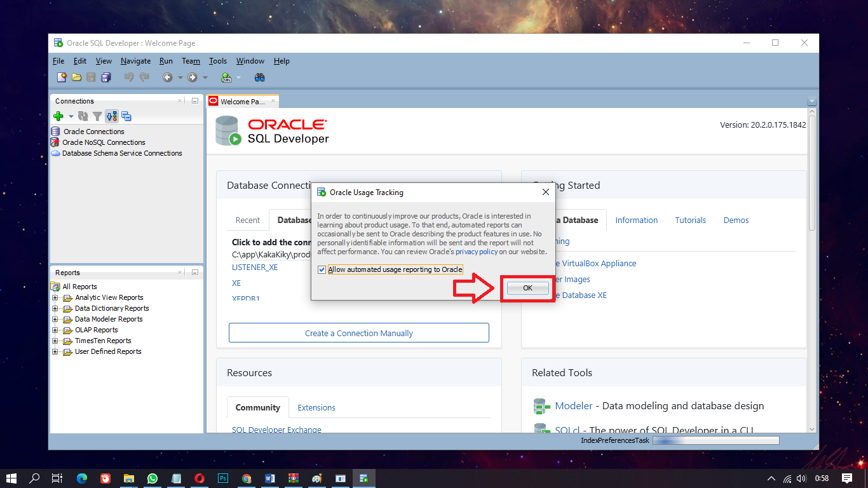Click the Windows Start button
Screen dimensions: 868x488
click(x=11, y=478)
